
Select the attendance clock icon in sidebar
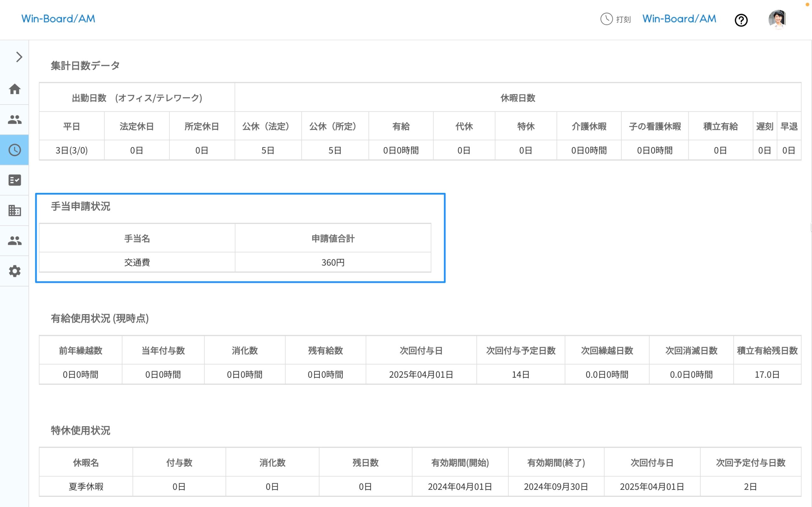(x=15, y=150)
